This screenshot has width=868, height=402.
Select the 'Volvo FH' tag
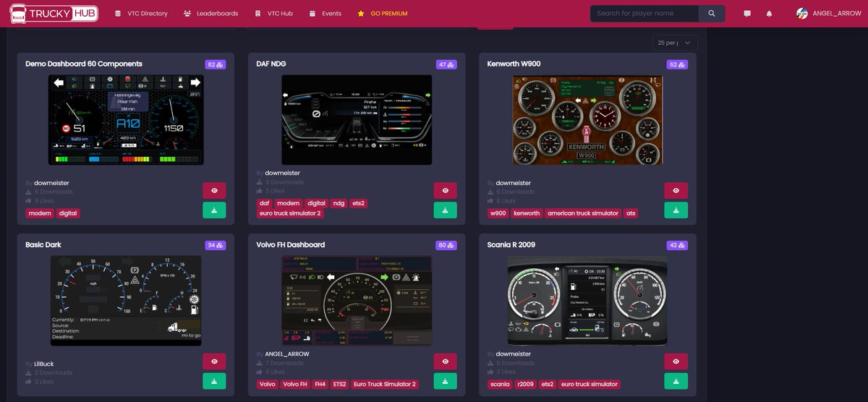pos(295,385)
